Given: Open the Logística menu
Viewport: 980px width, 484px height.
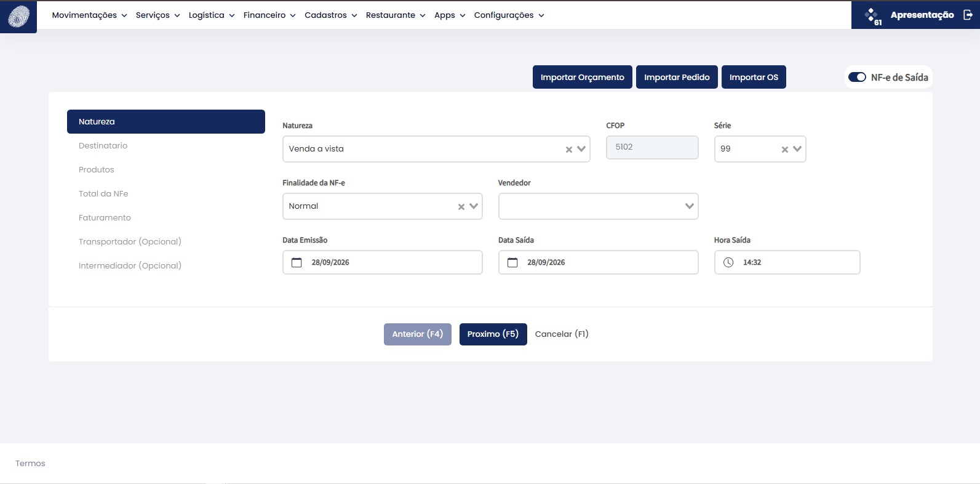Looking at the screenshot, I should tap(212, 15).
